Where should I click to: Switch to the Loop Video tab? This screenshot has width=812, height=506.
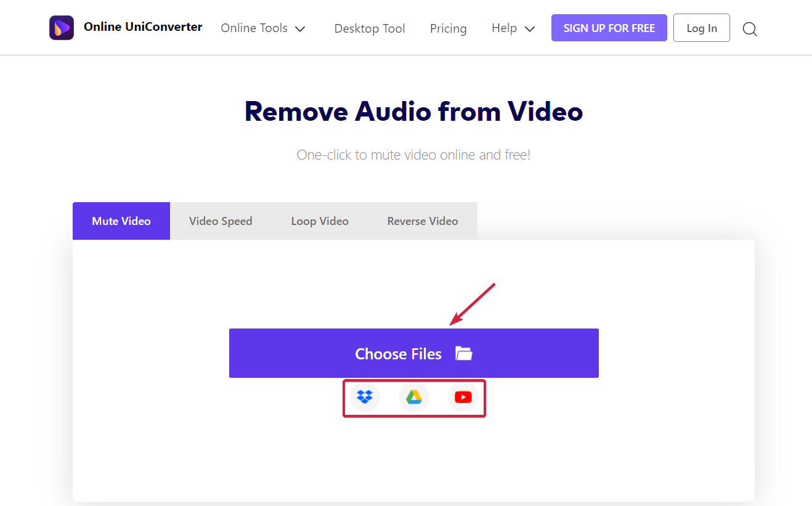320,221
